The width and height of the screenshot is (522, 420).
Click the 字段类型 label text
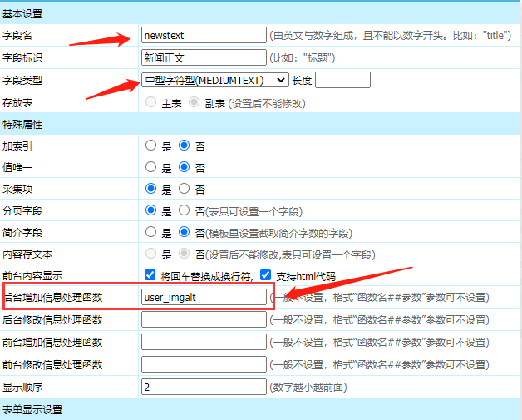(22, 81)
